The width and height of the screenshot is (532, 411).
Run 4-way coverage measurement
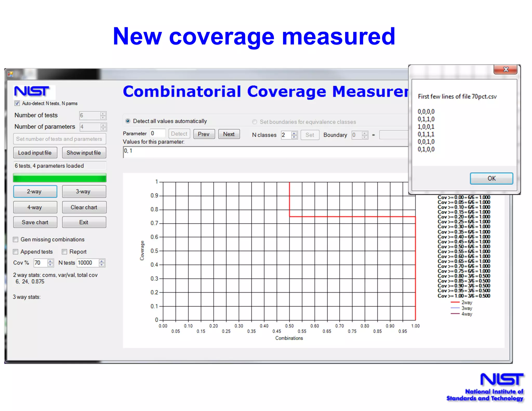pos(35,207)
